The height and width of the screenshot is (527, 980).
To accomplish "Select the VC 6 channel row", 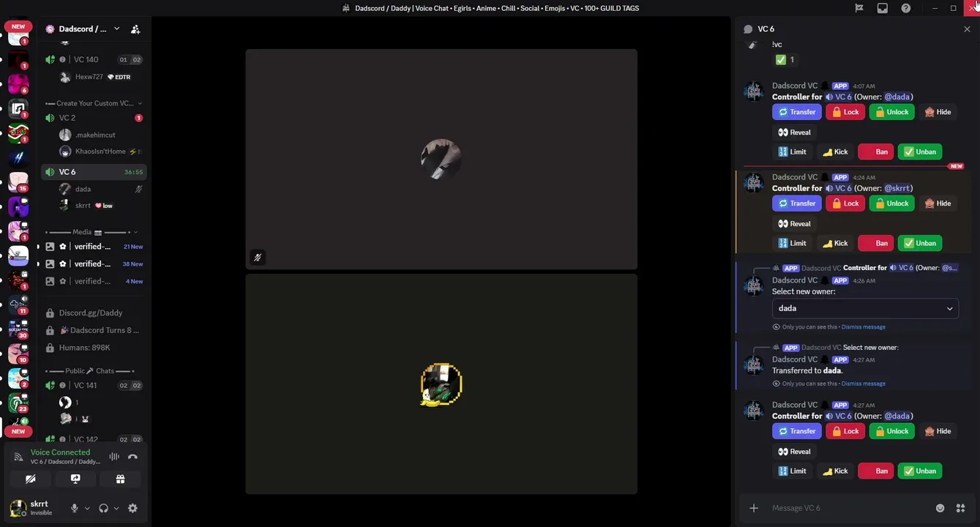I will 94,172.
